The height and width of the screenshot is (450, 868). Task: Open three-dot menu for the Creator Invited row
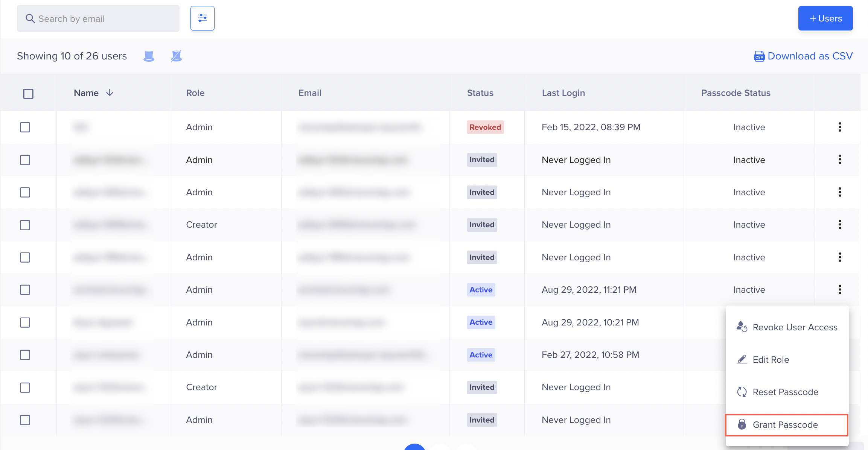coord(840,225)
